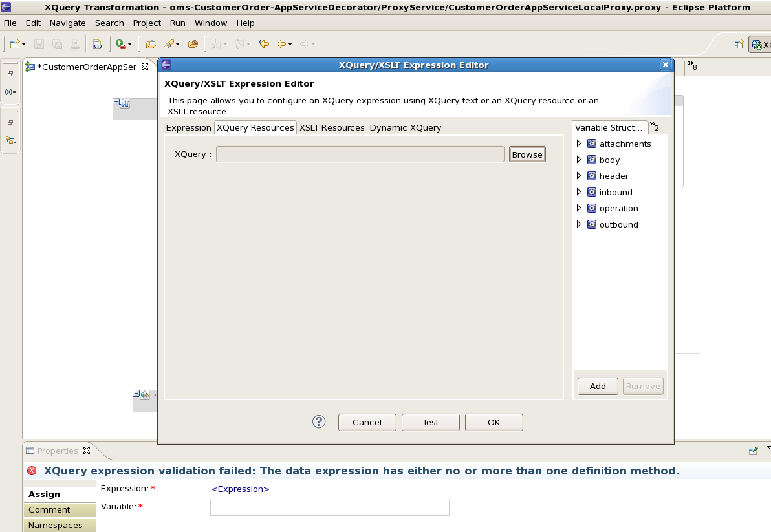Click the Outline tree fast view icon
This screenshot has width=771, height=532.
tap(10, 140)
